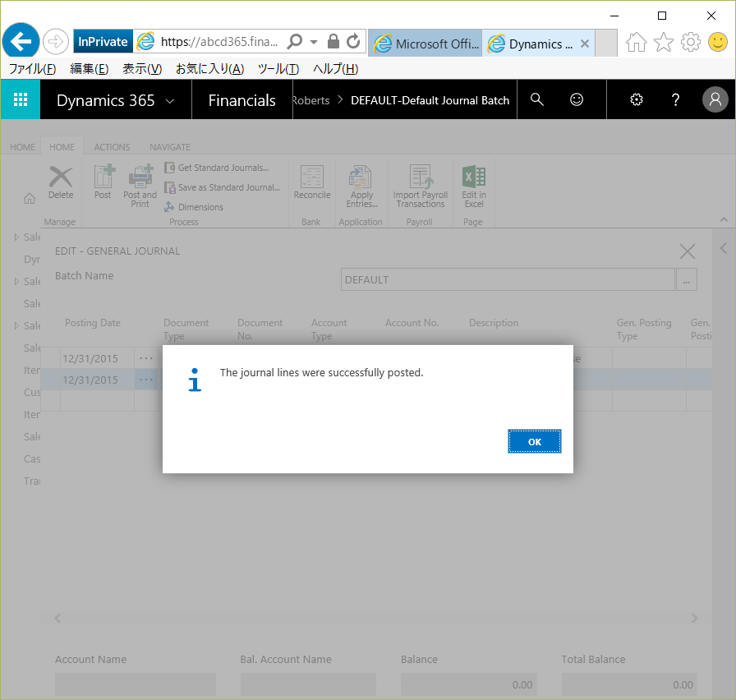Sort by the Posting Date column header
Screen dimensions: 736x700
(x=93, y=323)
